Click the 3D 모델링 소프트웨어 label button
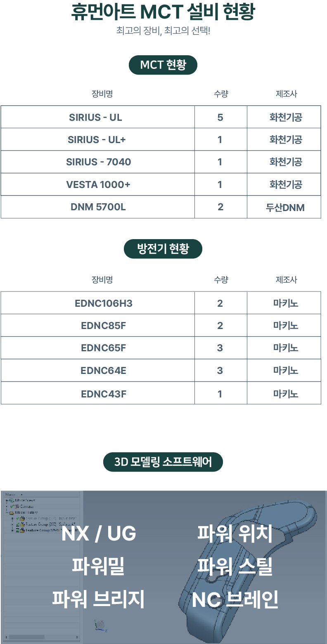The image size is (327, 644). (x=163, y=462)
